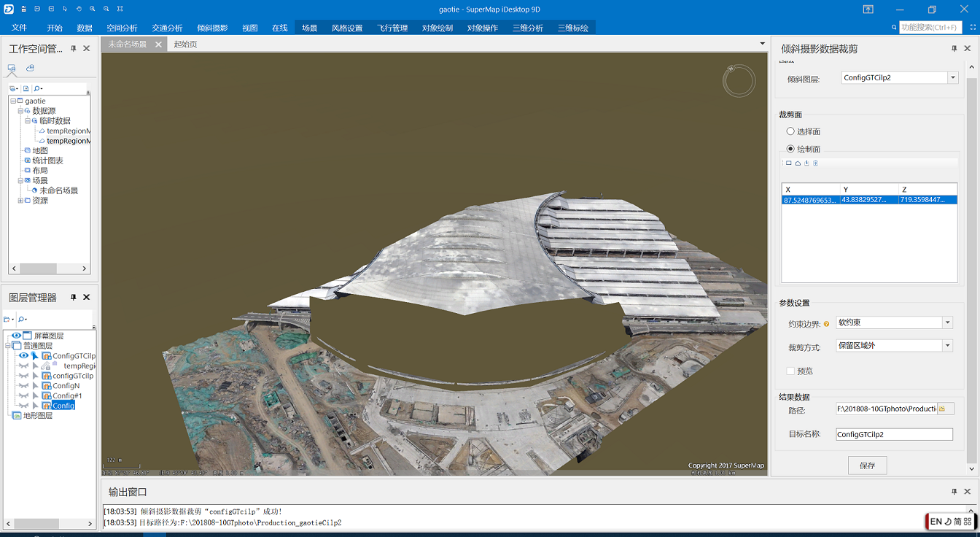Click the workspace refresh document icon
980x537 pixels.
tap(26, 88)
